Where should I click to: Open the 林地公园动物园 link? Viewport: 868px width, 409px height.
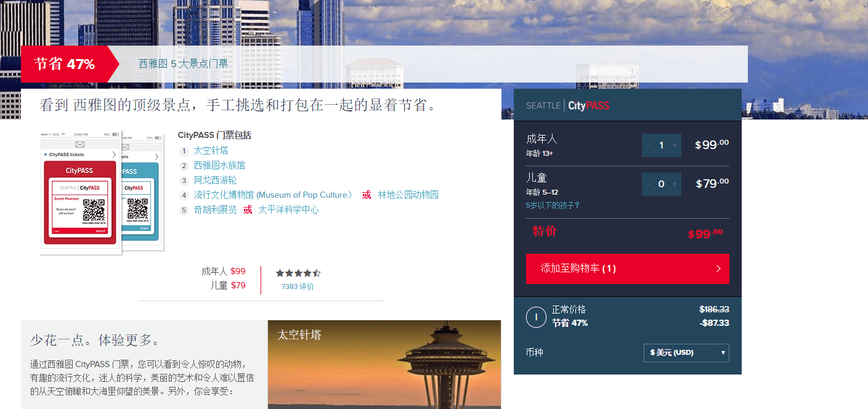click(408, 195)
